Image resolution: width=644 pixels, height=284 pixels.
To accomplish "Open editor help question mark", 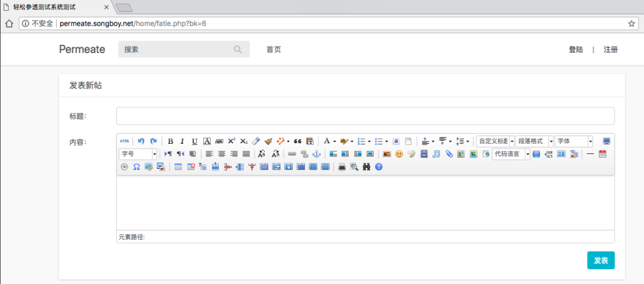I will click(x=379, y=167).
